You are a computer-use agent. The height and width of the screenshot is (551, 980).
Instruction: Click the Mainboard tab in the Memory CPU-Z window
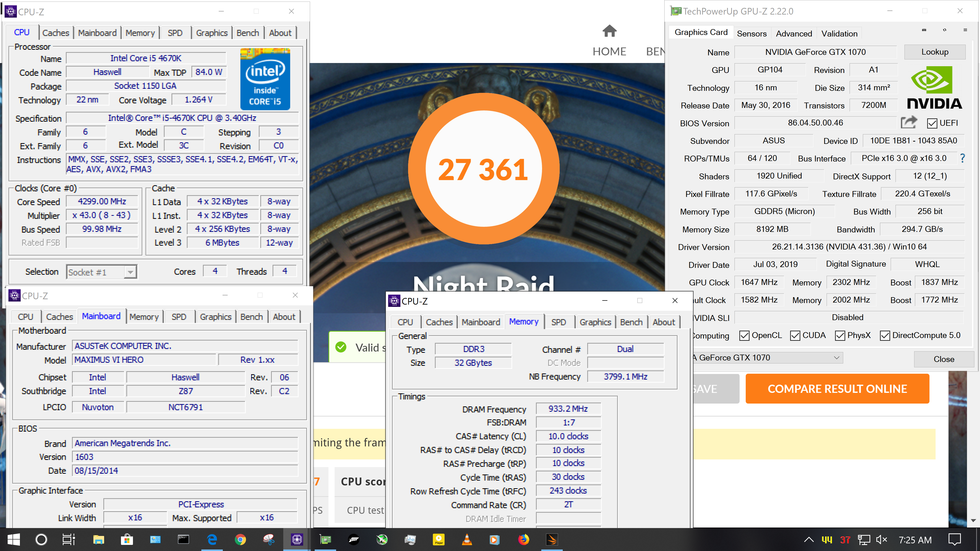481,322
